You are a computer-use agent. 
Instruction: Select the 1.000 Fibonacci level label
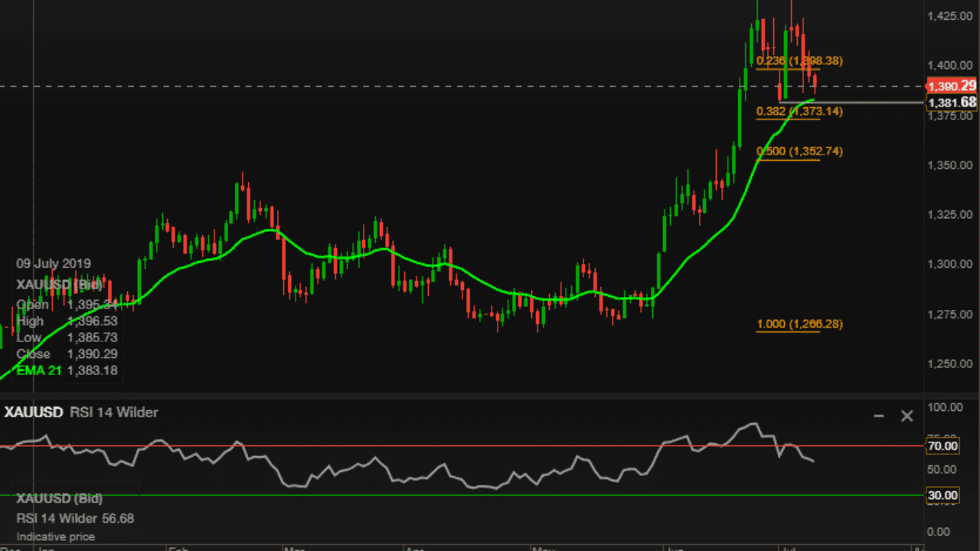799,324
